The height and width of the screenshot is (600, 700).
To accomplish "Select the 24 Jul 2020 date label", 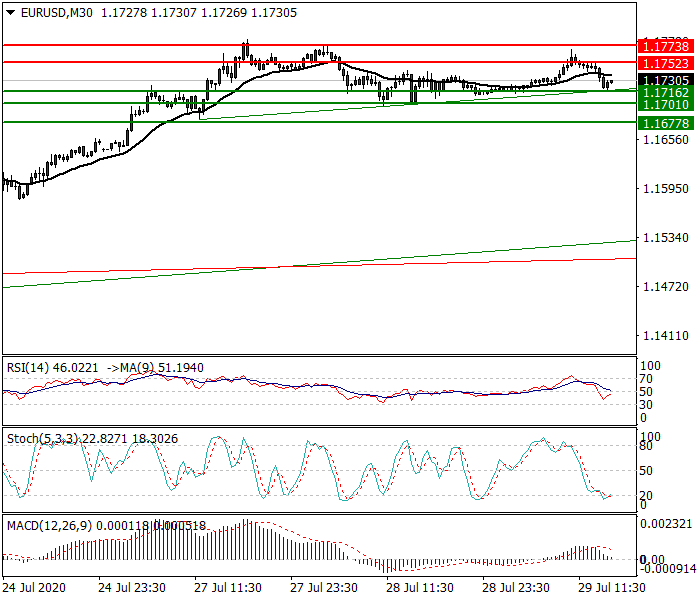I will pyautogui.click(x=34, y=588).
